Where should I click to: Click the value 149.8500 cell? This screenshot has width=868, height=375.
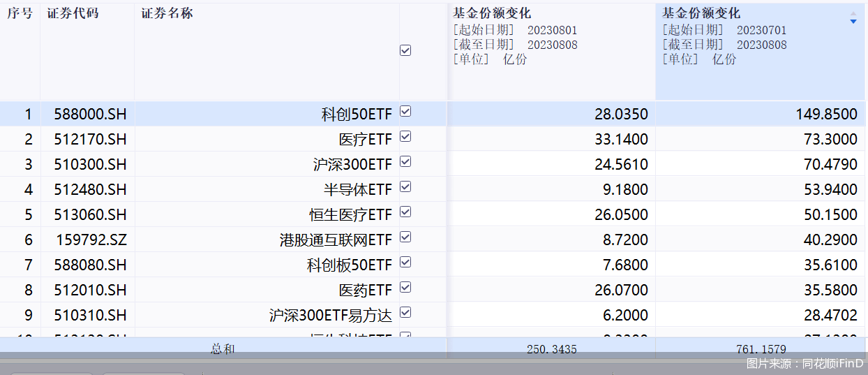tap(825, 115)
